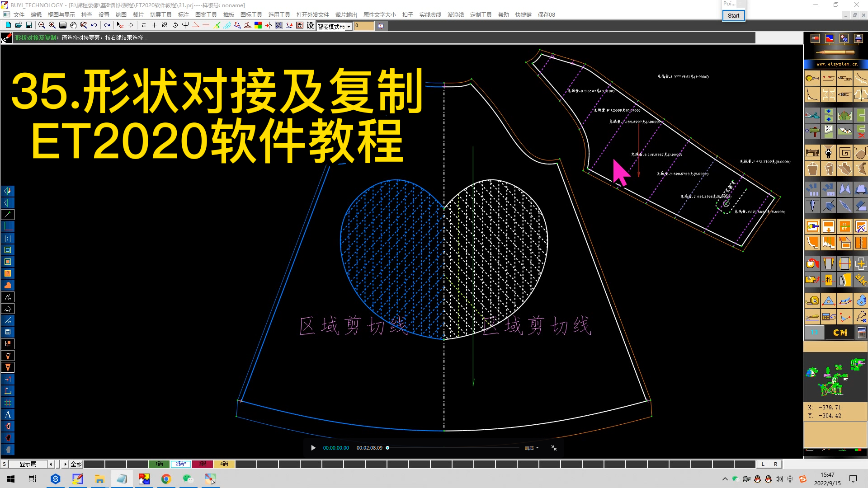868x488 pixels.
Task: Click the triangle points measure icon
Action: (x=829, y=300)
